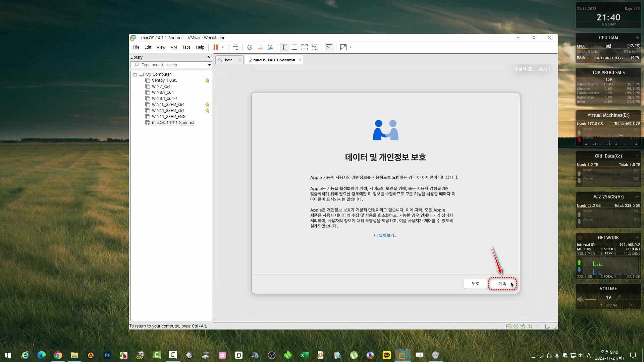The width and height of the screenshot is (644, 362).
Task: Select Ventoy 1.0.95 in Library
Action: click(x=164, y=80)
